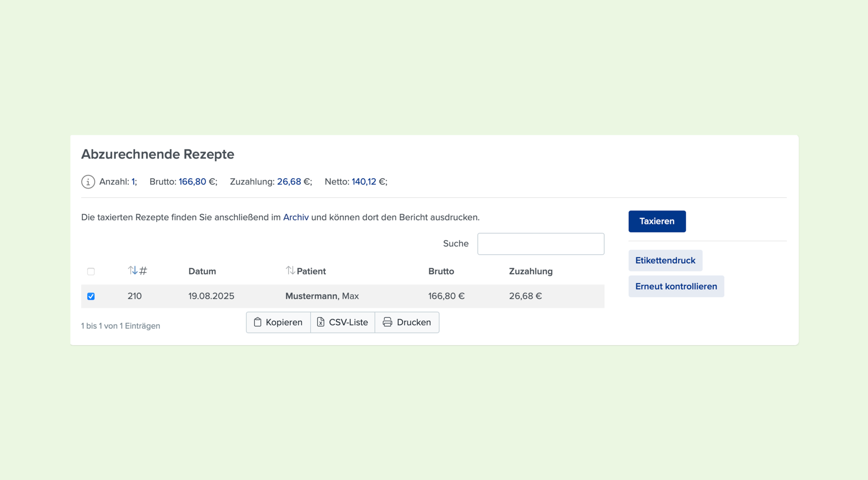Click the info circle icon next to Anzahl
This screenshot has width=868, height=480.
tap(88, 182)
